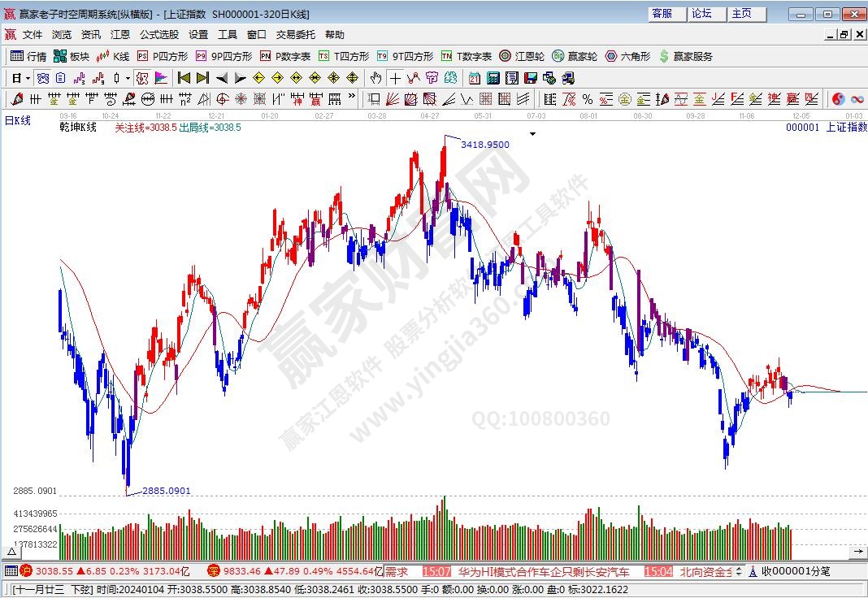
Task: Toggle the crosshair cursor tool
Action: click(395, 78)
